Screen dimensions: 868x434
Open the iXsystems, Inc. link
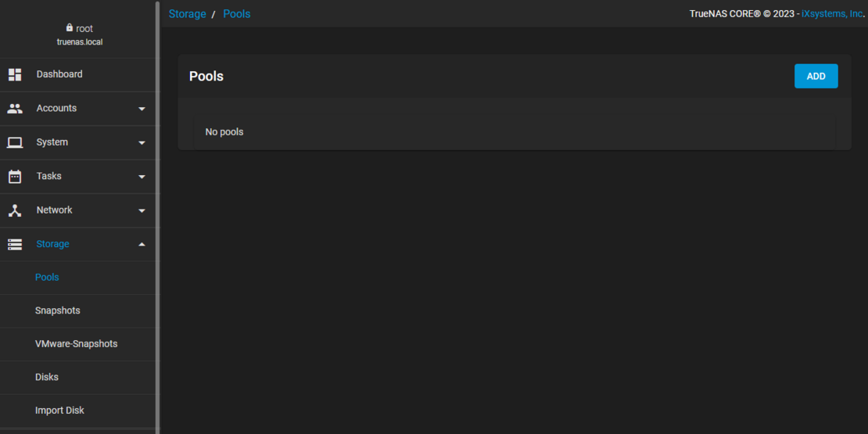[x=831, y=14]
